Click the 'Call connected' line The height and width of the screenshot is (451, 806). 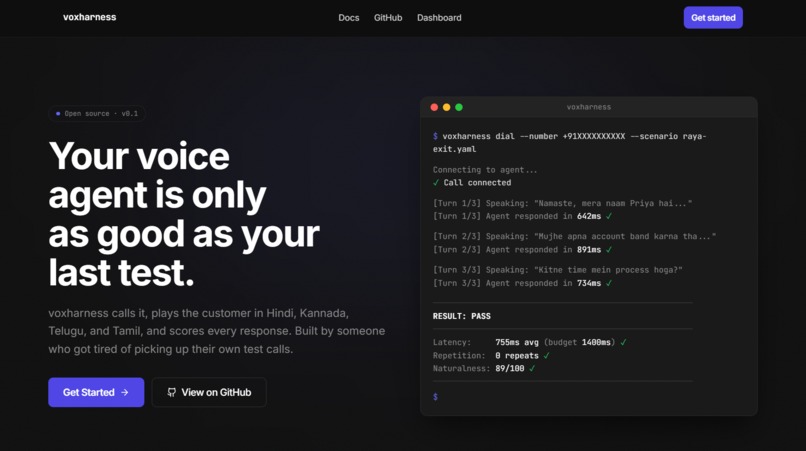[x=472, y=183]
